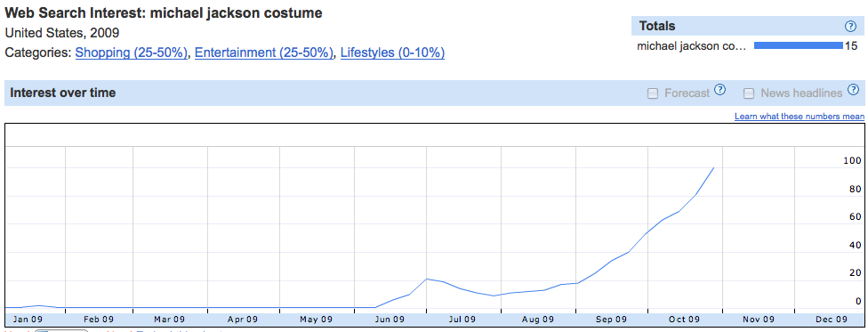Click the Jul 09 axis label
This screenshot has width=868, height=332.
pos(462,320)
